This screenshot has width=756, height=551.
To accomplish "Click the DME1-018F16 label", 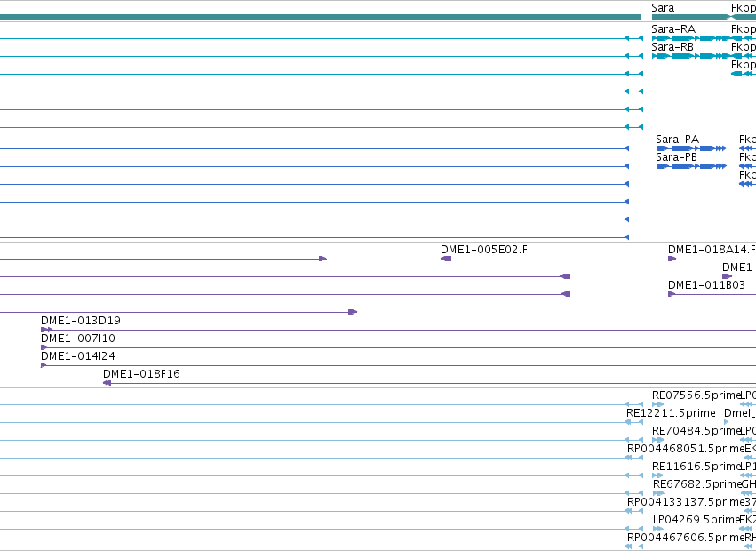I will [x=141, y=374].
